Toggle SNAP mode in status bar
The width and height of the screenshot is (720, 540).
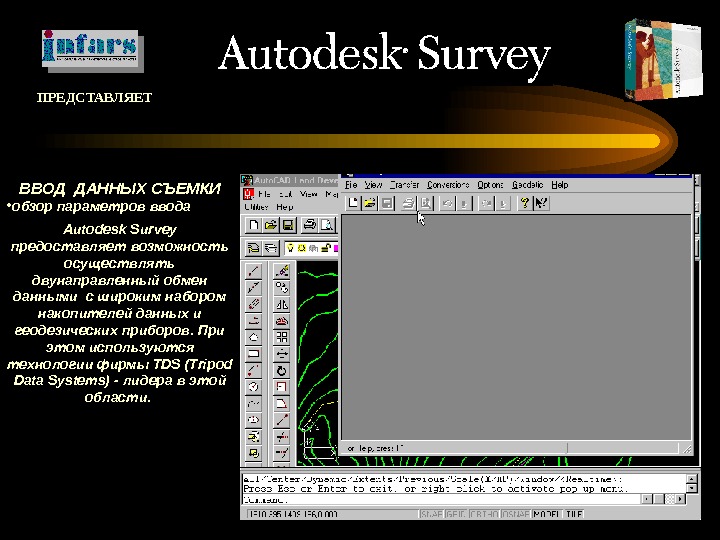tap(432, 514)
